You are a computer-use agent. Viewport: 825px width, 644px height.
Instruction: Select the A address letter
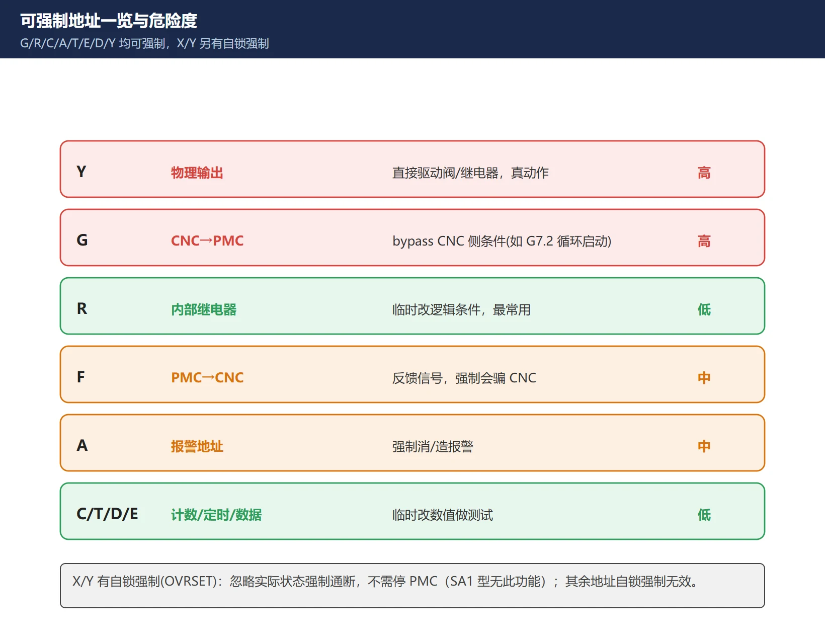coord(82,445)
